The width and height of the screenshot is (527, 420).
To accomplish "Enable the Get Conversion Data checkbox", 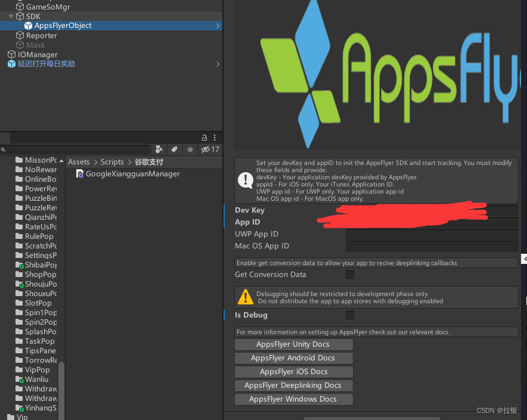I will pyautogui.click(x=349, y=275).
